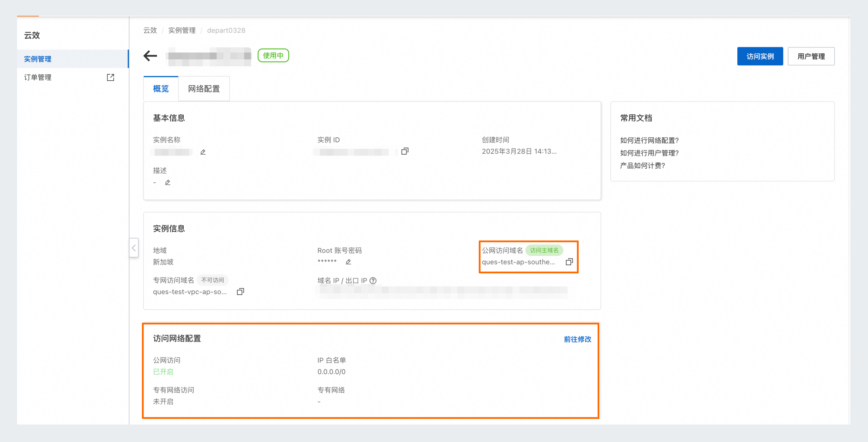Open 产品如何计费? document link

point(642,165)
